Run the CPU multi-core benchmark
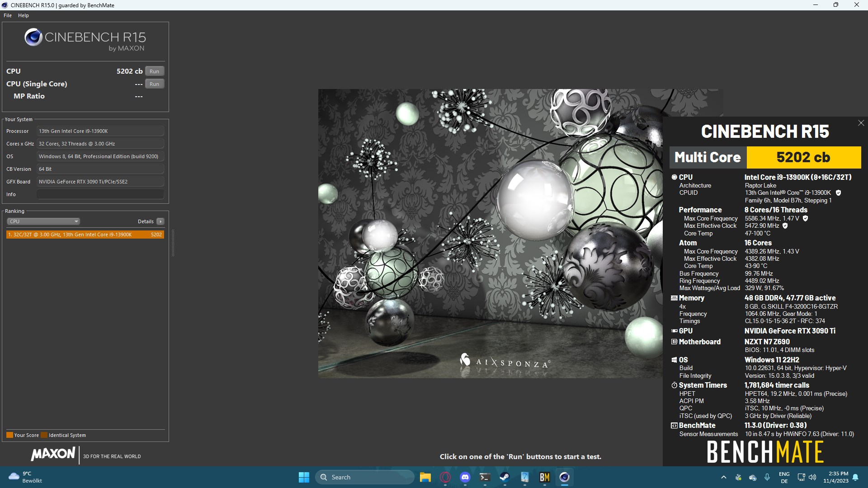The width and height of the screenshot is (868, 488). click(155, 71)
